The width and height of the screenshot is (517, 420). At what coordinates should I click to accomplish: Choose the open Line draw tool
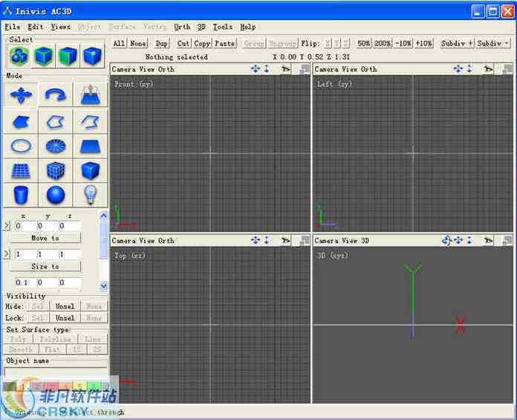click(x=91, y=122)
